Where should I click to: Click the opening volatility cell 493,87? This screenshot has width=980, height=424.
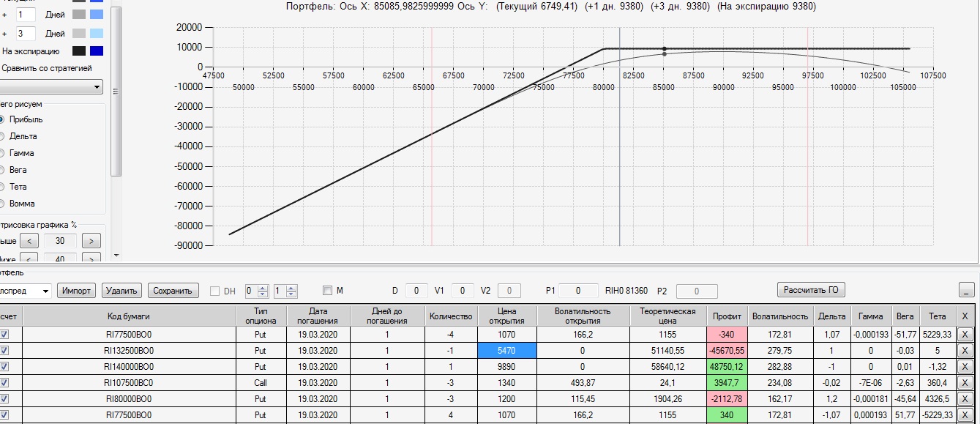583,383
